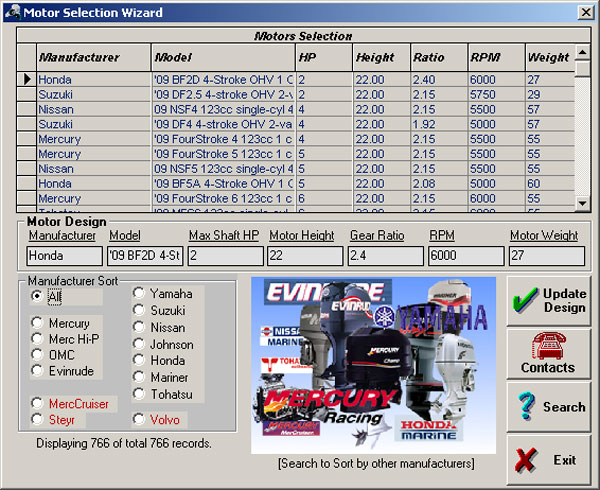Select the Suzuki radio button
Image resolution: width=600 pixels, height=490 pixels.
coord(139,310)
